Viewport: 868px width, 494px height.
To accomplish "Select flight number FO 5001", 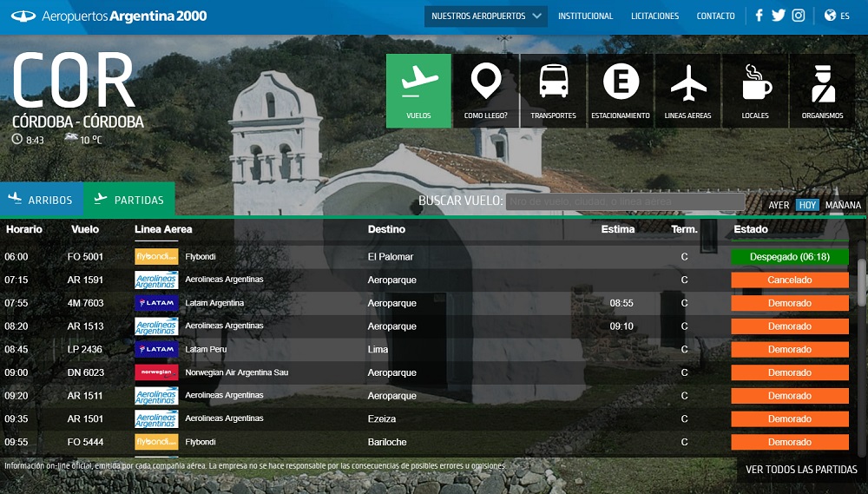I will [x=85, y=256].
